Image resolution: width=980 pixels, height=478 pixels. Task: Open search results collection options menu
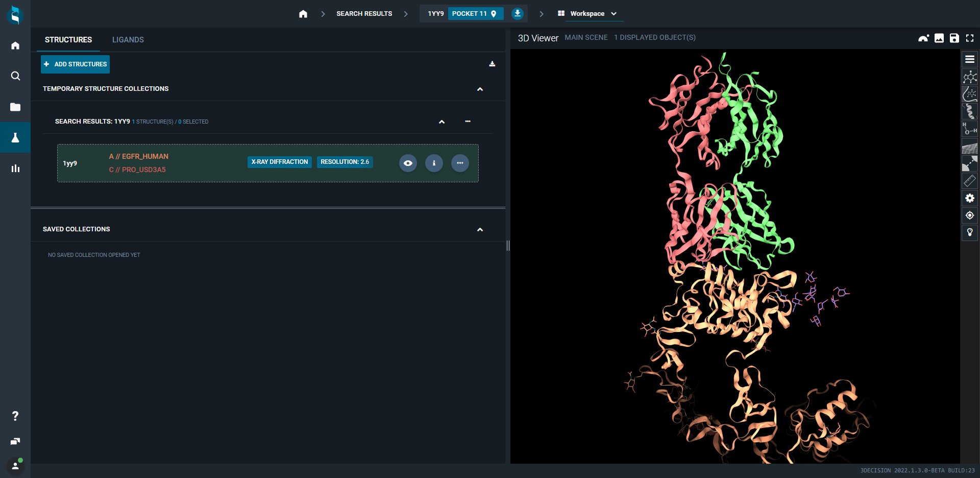point(468,121)
